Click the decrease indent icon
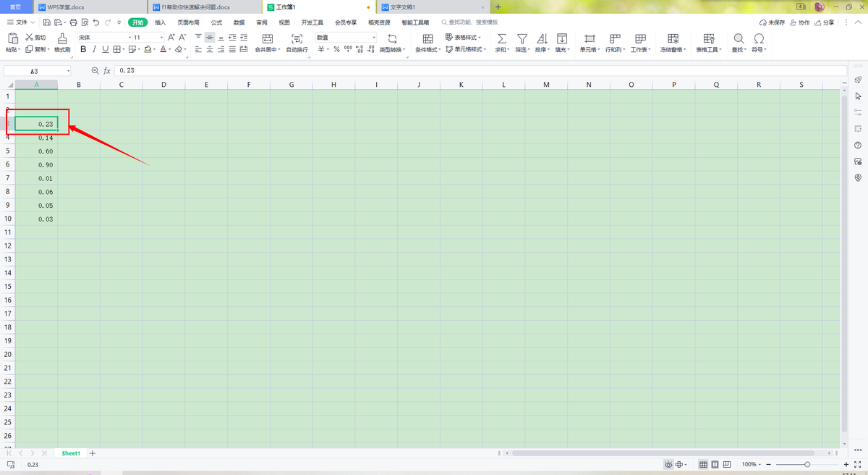 click(x=233, y=37)
